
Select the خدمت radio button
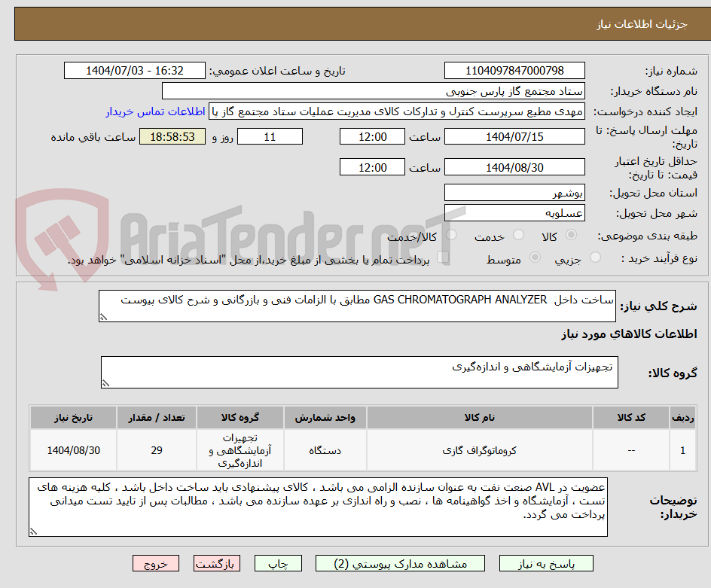point(518,235)
